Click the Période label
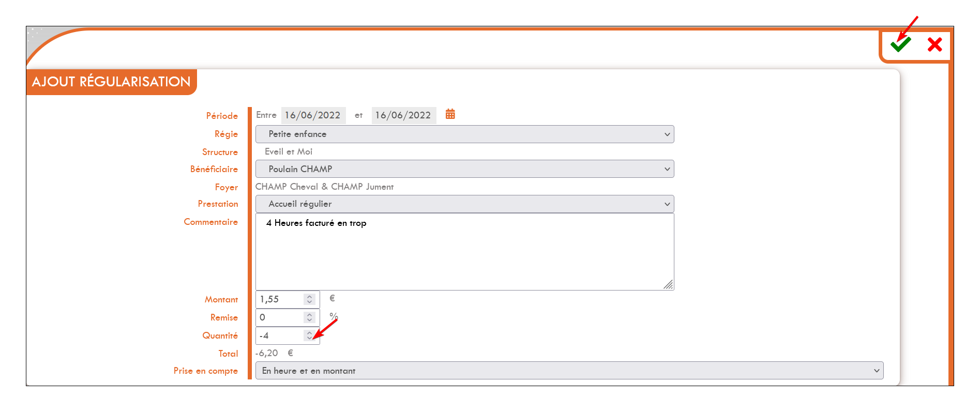 click(222, 116)
